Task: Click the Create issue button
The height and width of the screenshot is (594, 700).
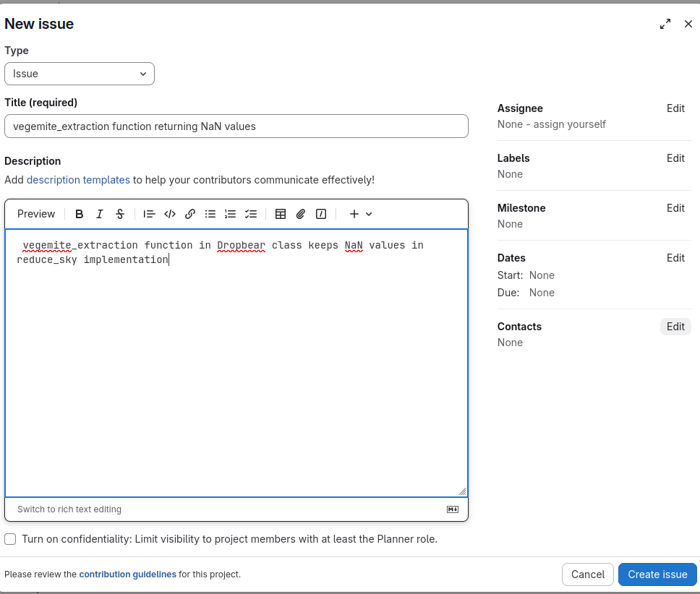Action: click(x=657, y=574)
